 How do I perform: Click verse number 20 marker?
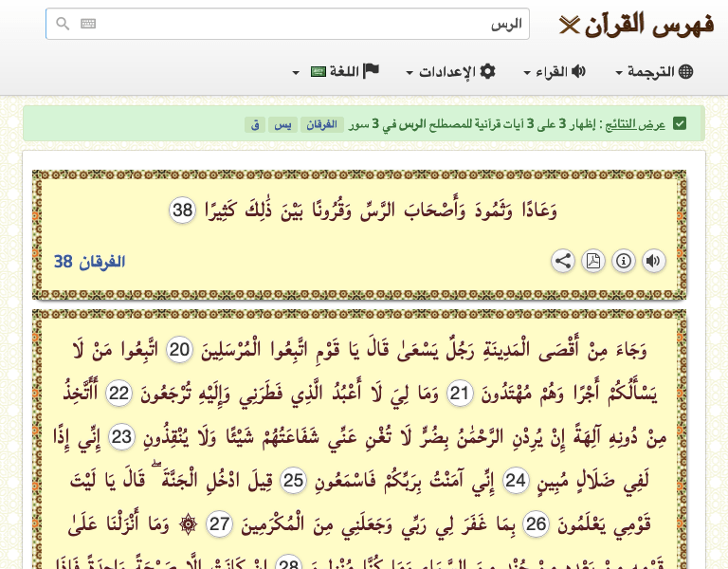coord(180,350)
